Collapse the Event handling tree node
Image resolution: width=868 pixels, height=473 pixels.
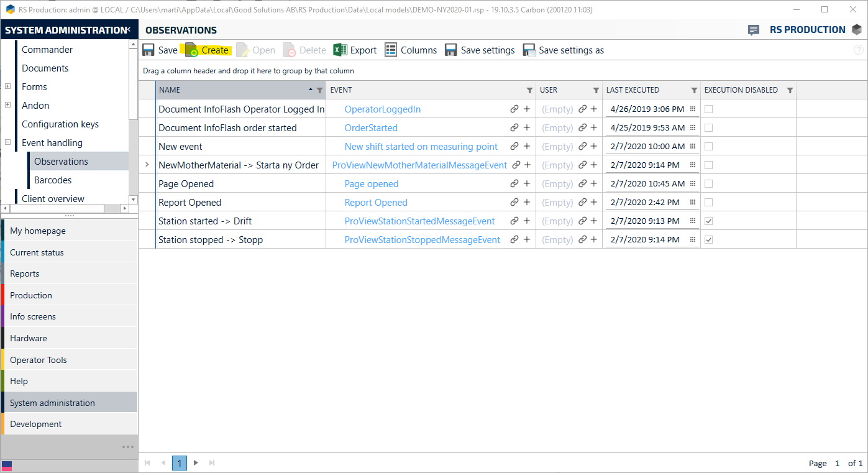pyautogui.click(x=7, y=143)
